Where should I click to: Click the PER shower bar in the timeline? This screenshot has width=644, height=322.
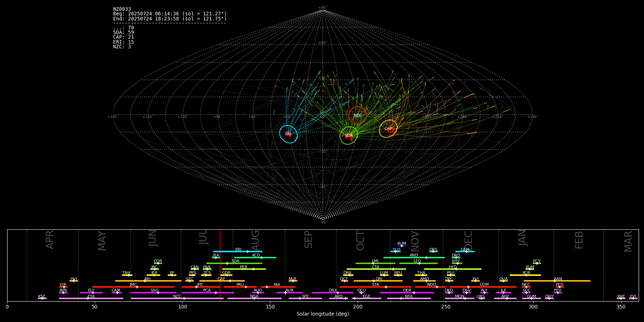pyautogui.click(x=244, y=269)
